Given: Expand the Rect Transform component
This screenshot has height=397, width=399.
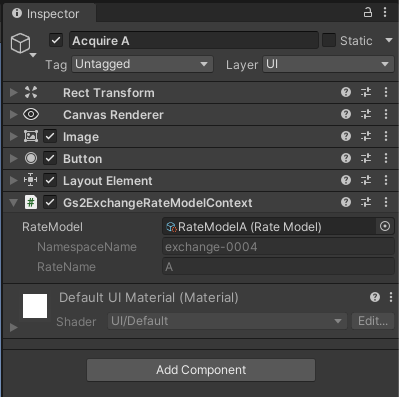Looking at the screenshot, I should [x=13, y=92].
